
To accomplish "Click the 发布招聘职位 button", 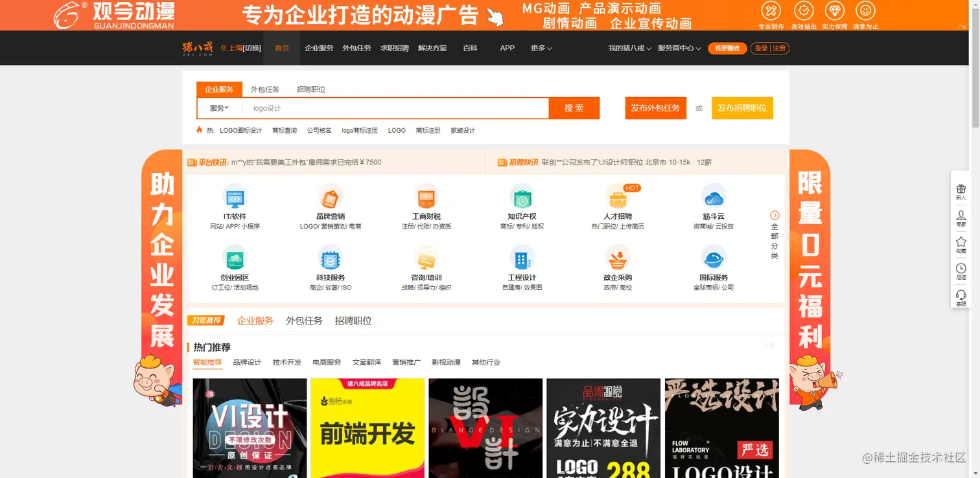I will coord(742,108).
